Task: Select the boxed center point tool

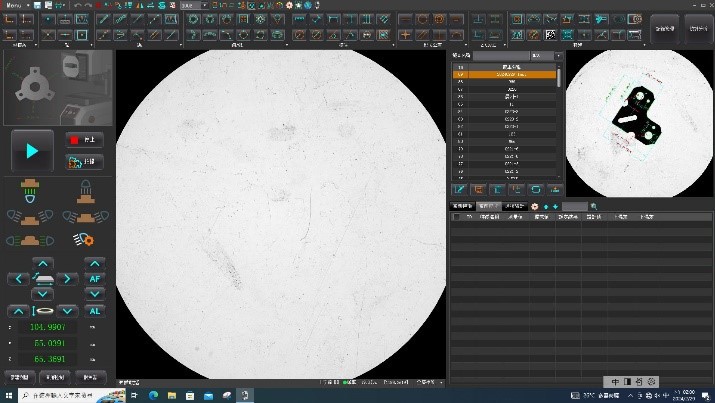Action: tap(82, 35)
